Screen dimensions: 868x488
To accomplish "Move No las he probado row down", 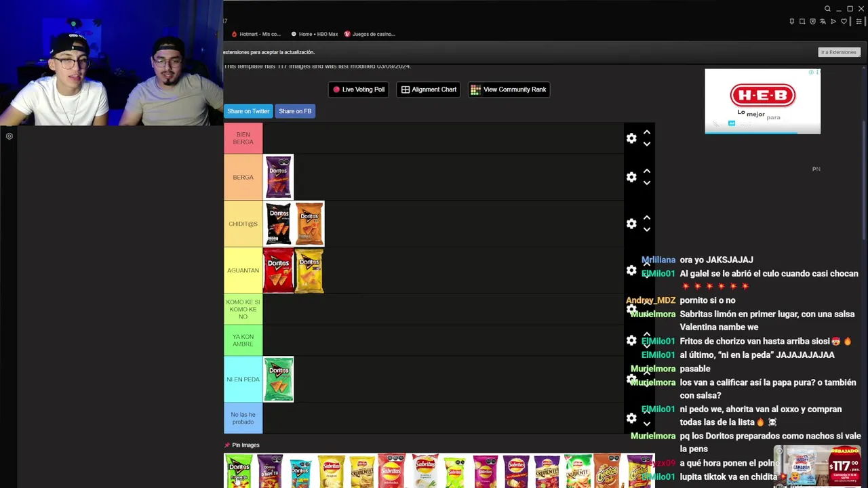I will (x=647, y=424).
